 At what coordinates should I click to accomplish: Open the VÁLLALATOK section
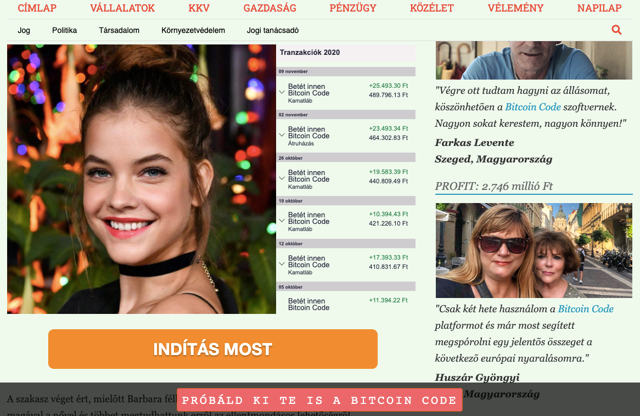pyautogui.click(x=122, y=8)
